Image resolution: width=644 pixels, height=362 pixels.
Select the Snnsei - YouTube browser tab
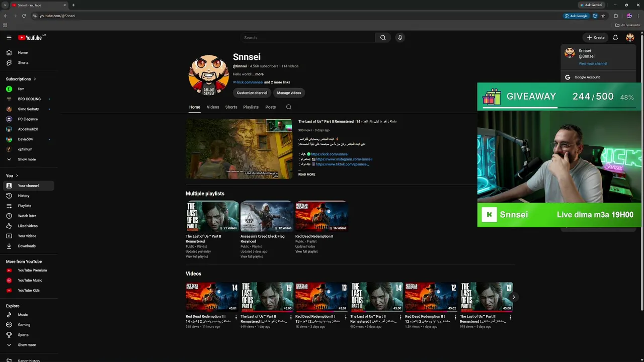[x=39, y=5]
